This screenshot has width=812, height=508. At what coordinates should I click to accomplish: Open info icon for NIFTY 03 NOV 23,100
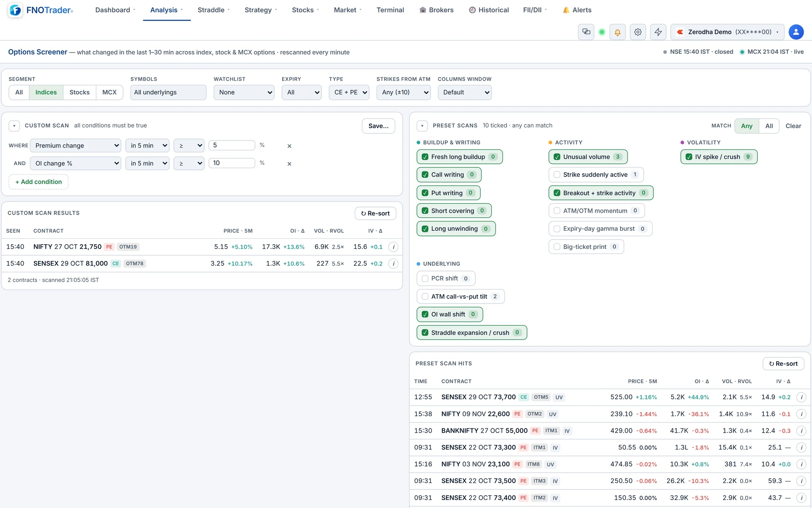pos(801,464)
